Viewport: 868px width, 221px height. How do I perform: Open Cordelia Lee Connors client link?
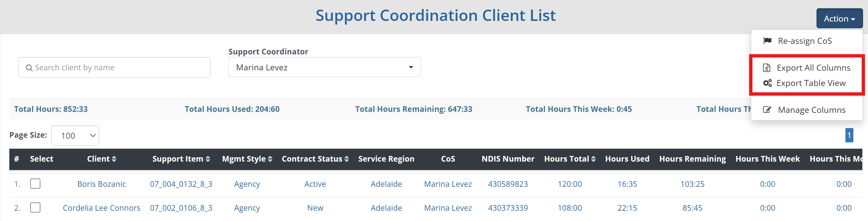pos(101,208)
